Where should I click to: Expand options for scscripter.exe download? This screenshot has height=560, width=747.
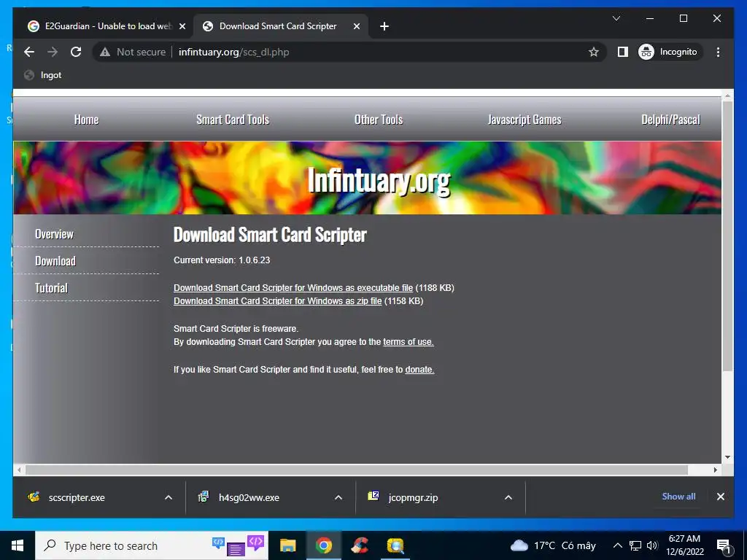coord(169,497)
